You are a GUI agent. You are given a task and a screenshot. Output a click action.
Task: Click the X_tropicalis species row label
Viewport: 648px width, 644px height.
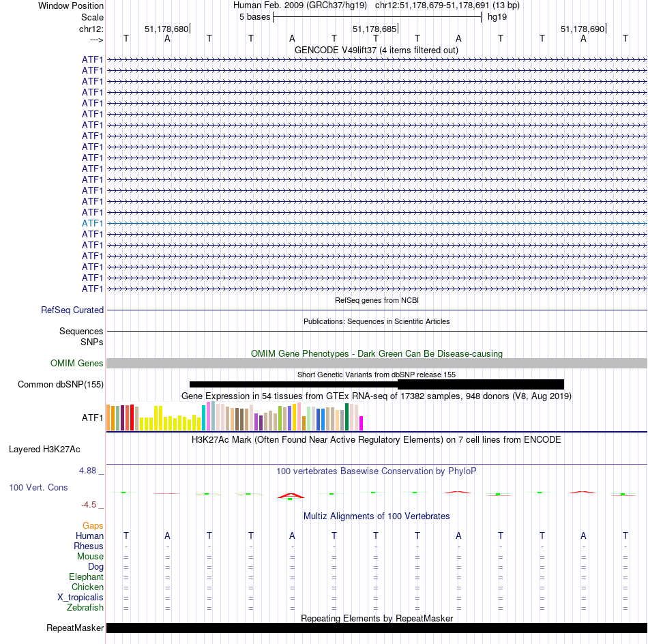[80, 598]
